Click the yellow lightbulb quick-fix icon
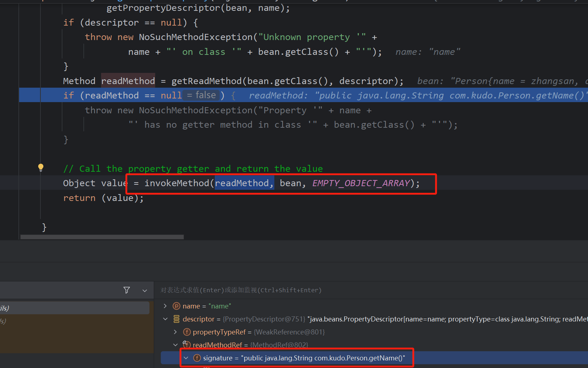This screenshot has height=368, width=588. pyautogui.click(x=41, y=167)
